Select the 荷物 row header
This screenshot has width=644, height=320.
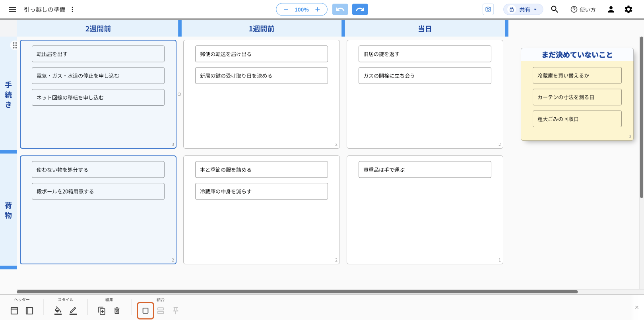click(8, 210)
